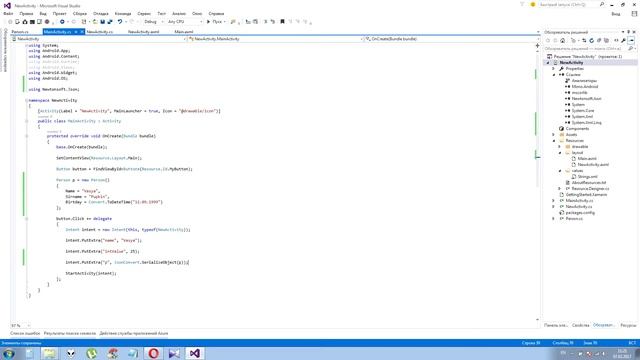Click Refresh icon in Solution Explorer toolbar
Viewport: 640px width, 360px height.
[591, 40]
